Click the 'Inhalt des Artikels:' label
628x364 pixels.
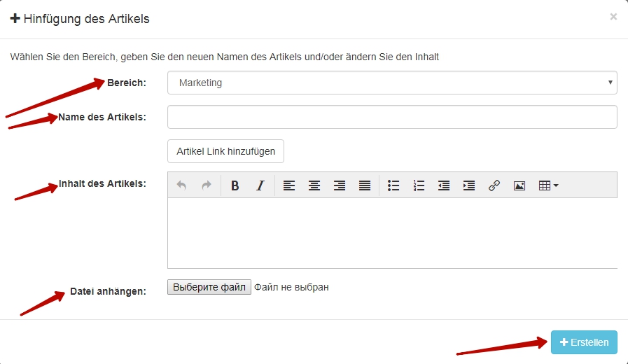click(102, 183)
